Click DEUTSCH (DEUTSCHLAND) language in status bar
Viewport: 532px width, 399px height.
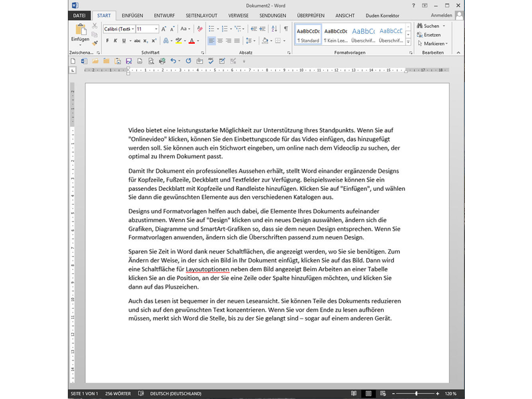tap(176, 394)
